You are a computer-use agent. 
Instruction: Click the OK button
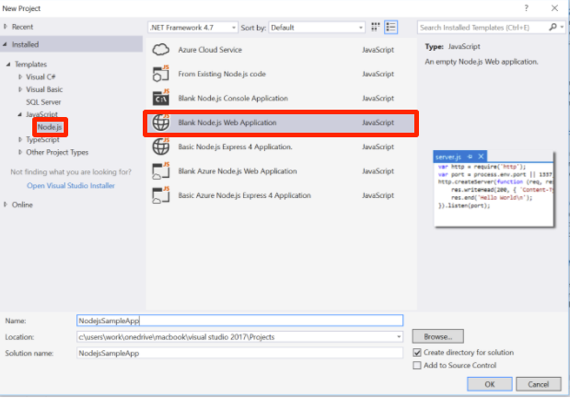click(490, 384)
